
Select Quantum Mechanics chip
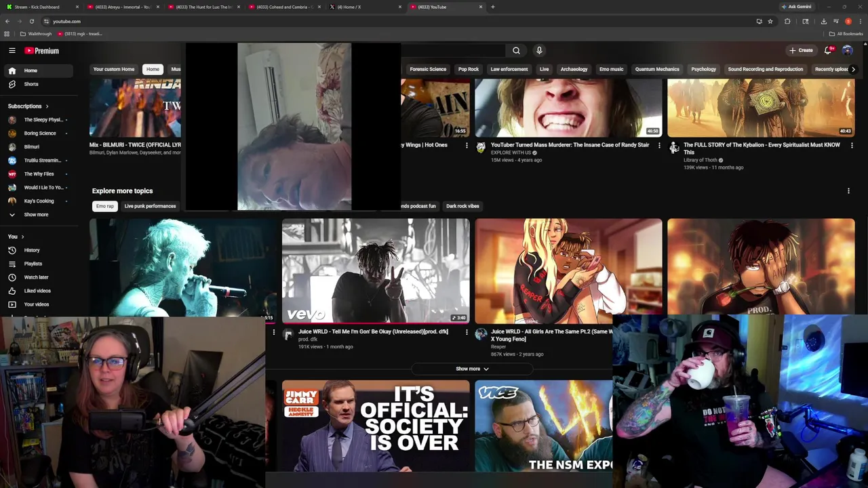[657, 69]
